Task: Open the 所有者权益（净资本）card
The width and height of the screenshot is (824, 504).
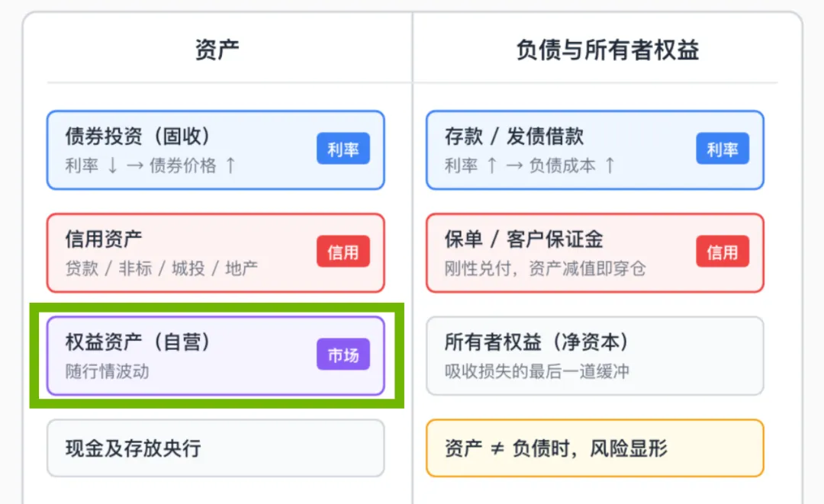Action: (595, 355)
